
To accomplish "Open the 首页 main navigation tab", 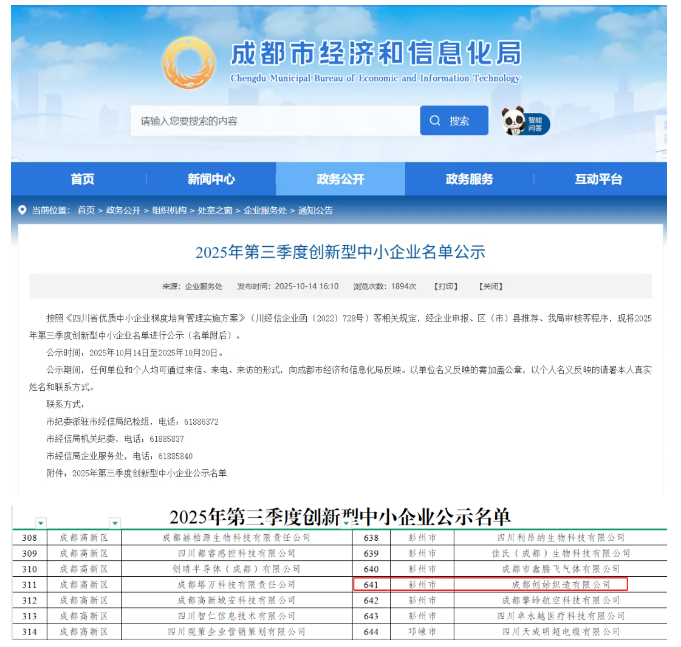I will coord(82,179).
